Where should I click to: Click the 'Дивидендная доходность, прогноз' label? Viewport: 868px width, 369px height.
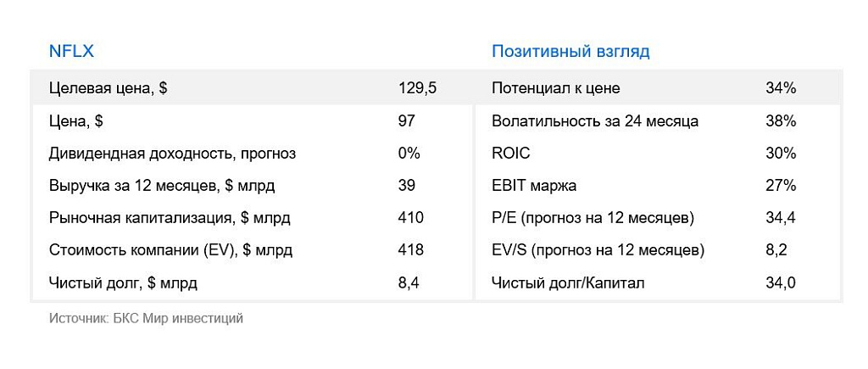coord(172,154)
